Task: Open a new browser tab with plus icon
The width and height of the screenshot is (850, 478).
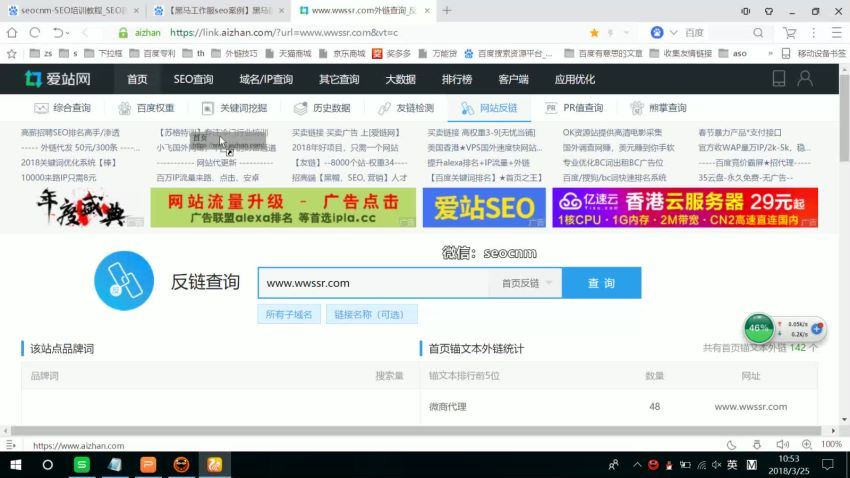Action: click(447, 10)
